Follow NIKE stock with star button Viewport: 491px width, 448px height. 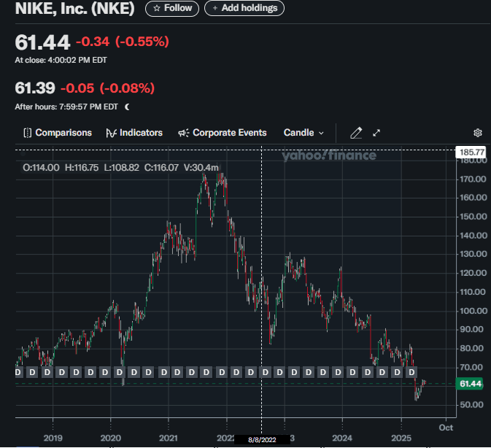click(172, 8)
